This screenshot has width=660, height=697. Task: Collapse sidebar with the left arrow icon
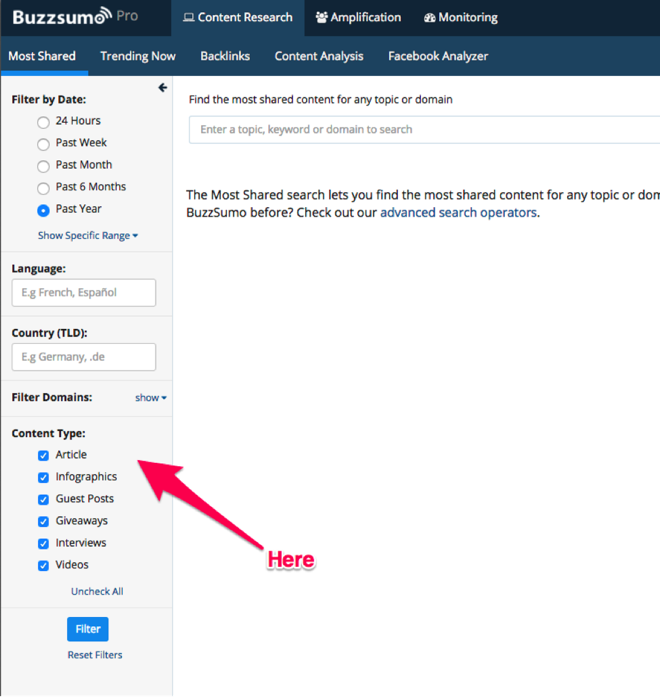click(x=163, y=88)
